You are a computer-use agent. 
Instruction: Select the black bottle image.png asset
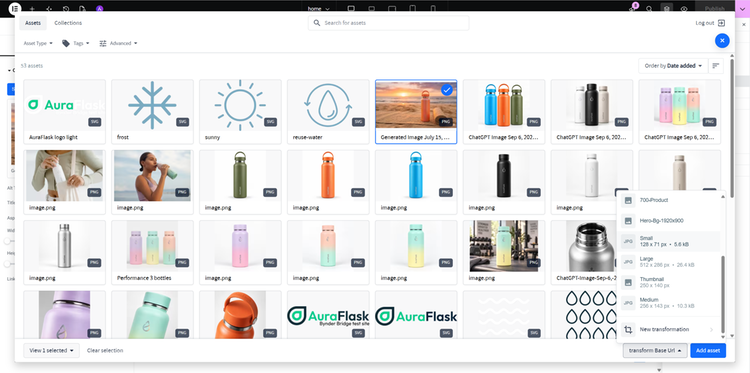point(504,182)
